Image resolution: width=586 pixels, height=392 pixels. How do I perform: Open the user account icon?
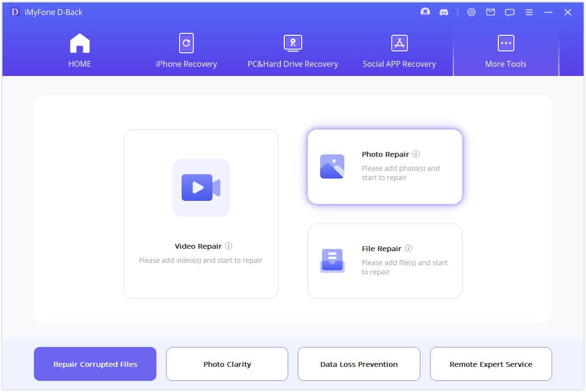[x=425, y=12]
